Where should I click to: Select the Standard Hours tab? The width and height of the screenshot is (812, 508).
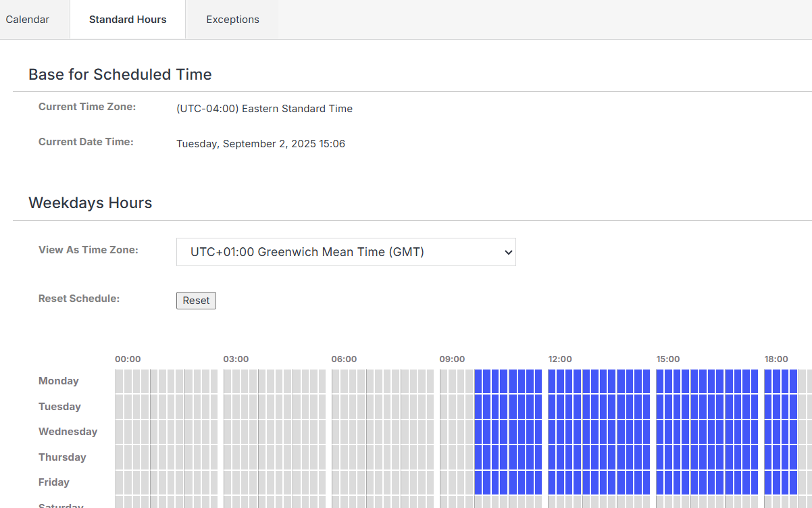point(128,20)
